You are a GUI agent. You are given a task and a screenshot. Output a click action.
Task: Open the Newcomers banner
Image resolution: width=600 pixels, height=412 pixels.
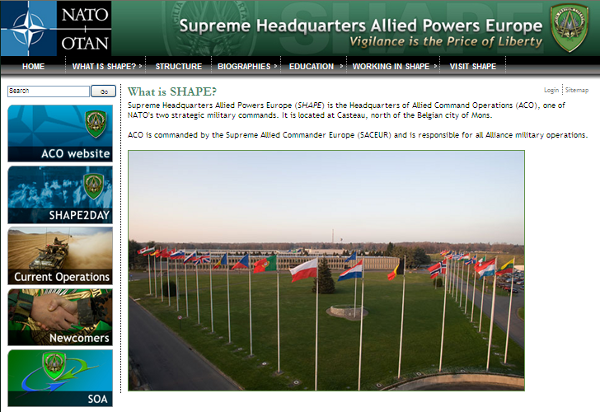coord(60,317)
